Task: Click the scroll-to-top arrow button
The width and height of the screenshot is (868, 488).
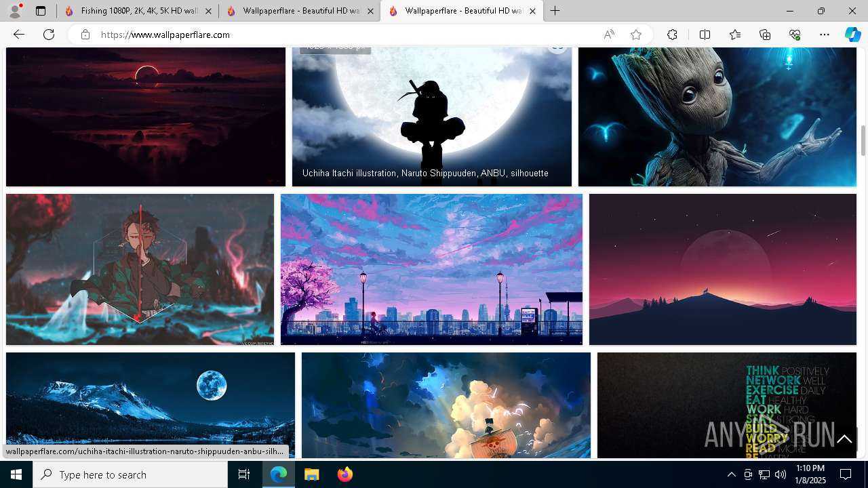Action: [844, 439]
